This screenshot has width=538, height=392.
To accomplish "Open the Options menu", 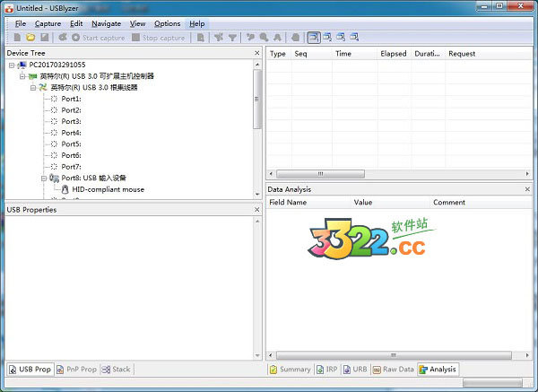I will [x=167, y=23].
